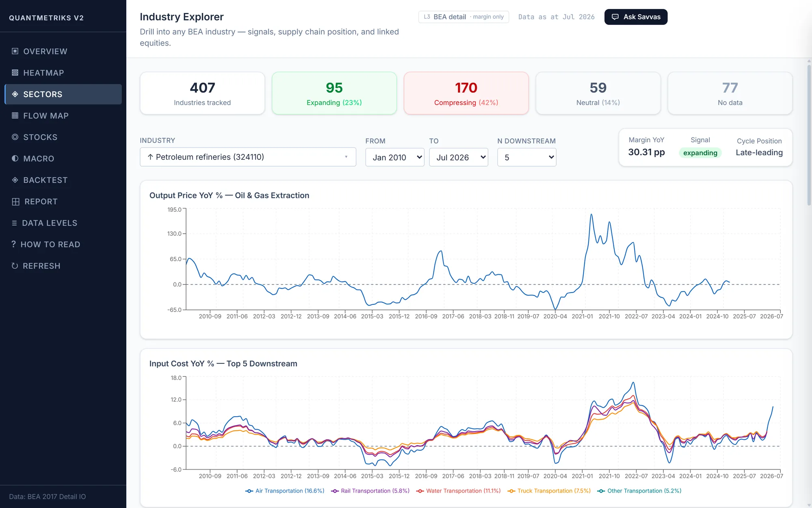Click the Refresh circular arrow icon
Viewport: 812px width, 508px height.
(x=15, y=266)
